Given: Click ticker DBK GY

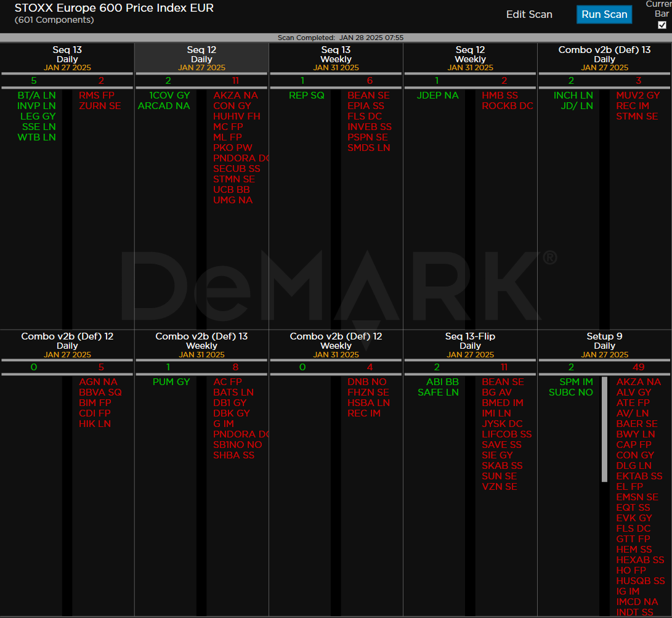Looking at the screenshot, I should coord(232,413).
